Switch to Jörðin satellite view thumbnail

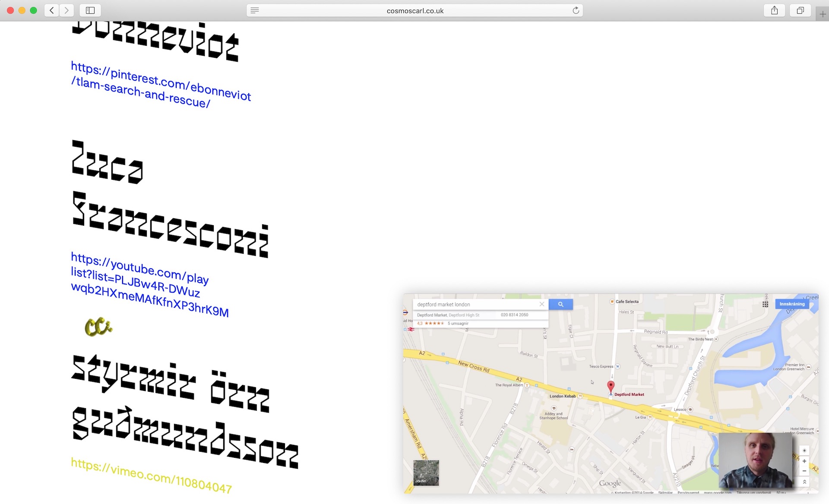(426, 472)
